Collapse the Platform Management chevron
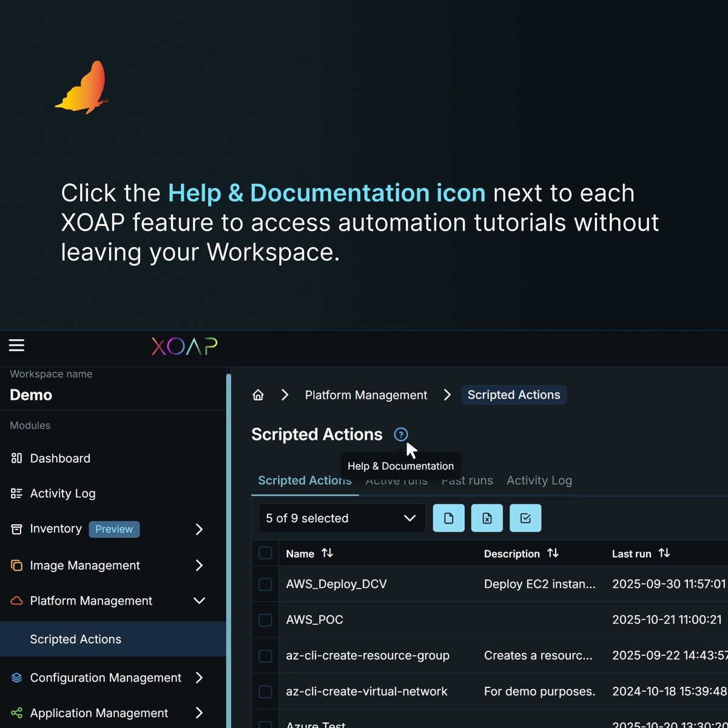Viewport: 728px width, 728px height. (199, 601)
